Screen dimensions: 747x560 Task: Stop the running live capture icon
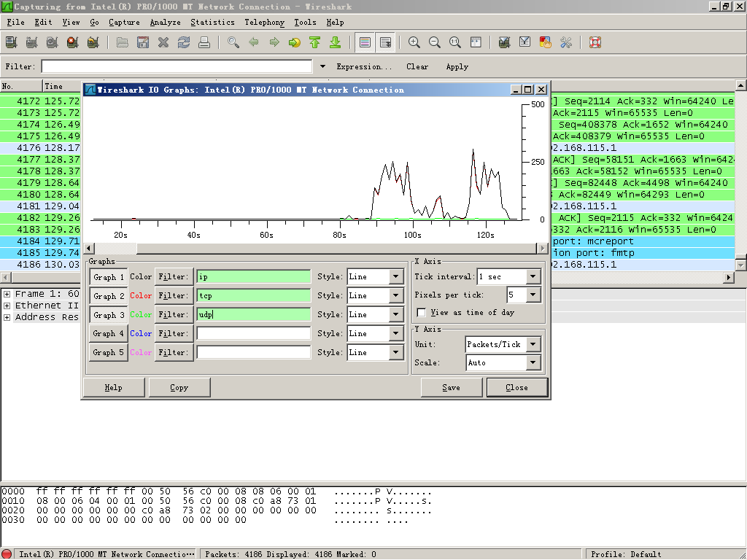coord(73,42)
